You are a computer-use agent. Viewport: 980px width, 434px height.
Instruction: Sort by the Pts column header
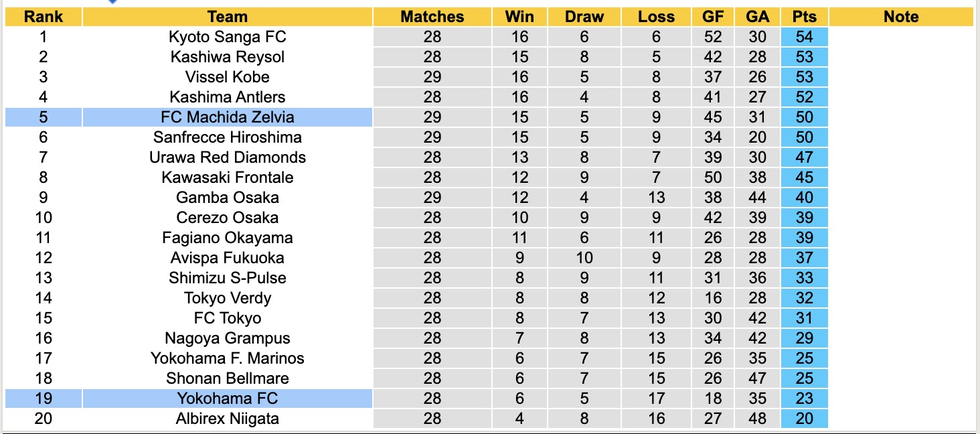804,17
